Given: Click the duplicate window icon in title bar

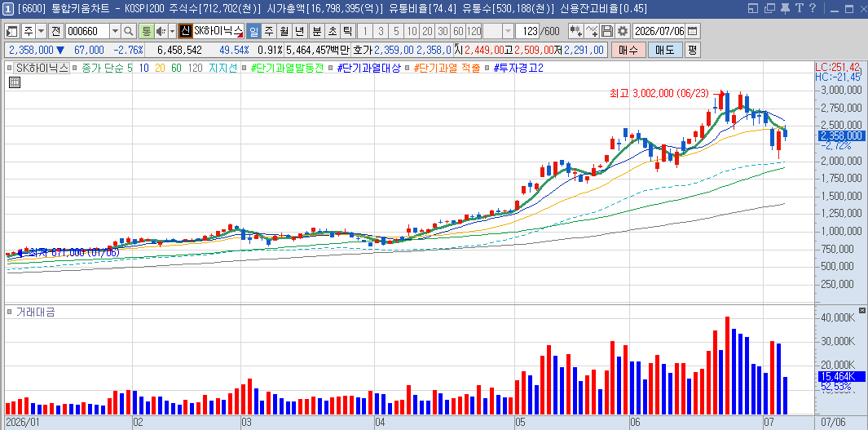Looking at the screenshot, I should coord(769,8).
